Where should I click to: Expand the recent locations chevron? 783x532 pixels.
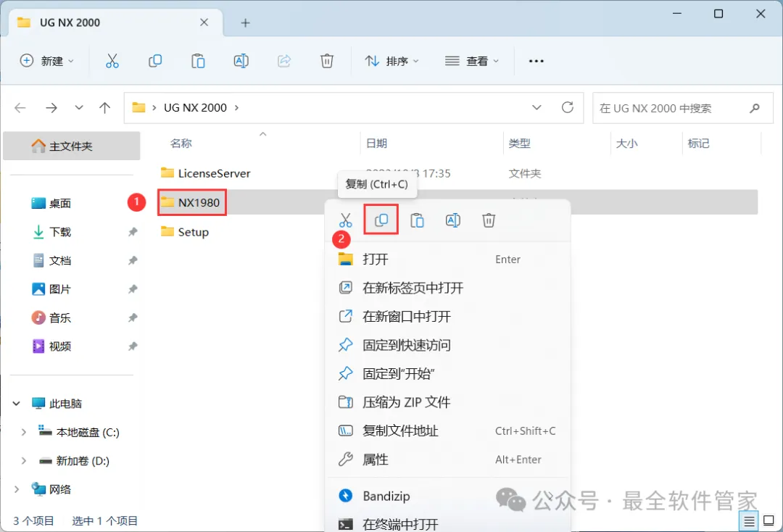pos(78,108)
